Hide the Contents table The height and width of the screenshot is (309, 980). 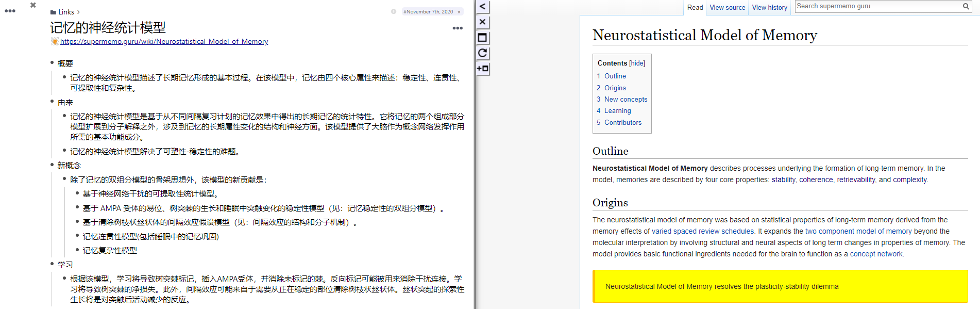point(637,63)
